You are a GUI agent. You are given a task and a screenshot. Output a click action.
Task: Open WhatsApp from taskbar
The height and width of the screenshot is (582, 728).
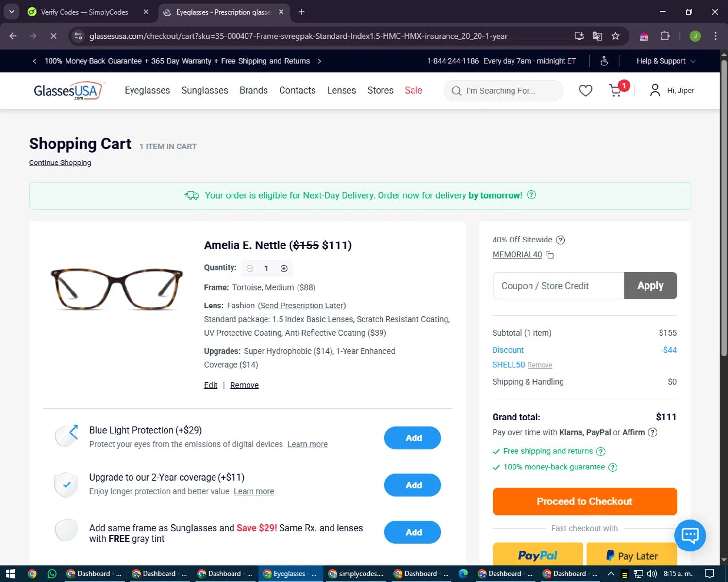(52, 574)
